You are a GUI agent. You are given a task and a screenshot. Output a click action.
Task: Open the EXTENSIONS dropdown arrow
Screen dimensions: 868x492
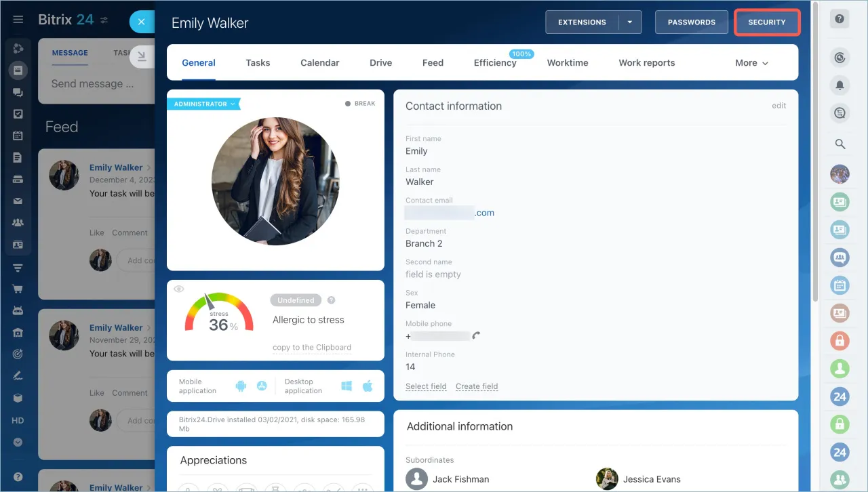click(630, 22)
